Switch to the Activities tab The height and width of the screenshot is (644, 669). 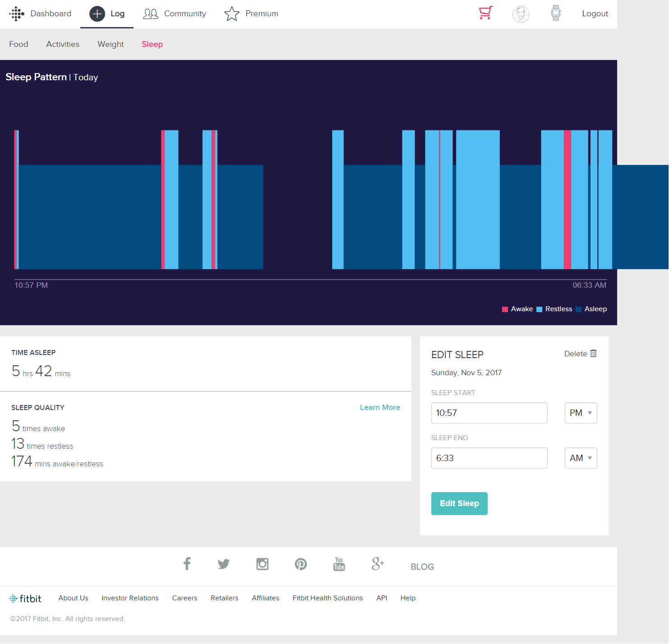(x=62, y=44)
